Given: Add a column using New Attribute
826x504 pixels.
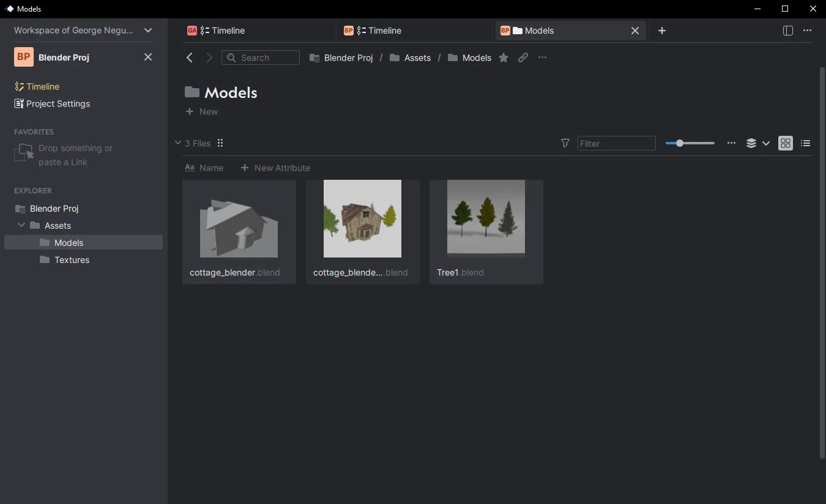Looking at the screenshot, I should click(x=275, y=168).
